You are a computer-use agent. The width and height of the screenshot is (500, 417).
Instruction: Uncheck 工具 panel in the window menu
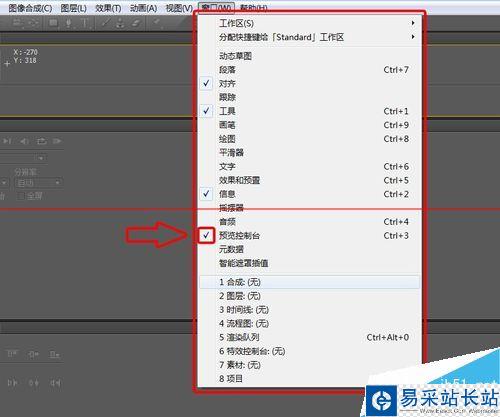pyautogui.click(x=207, y=111)
